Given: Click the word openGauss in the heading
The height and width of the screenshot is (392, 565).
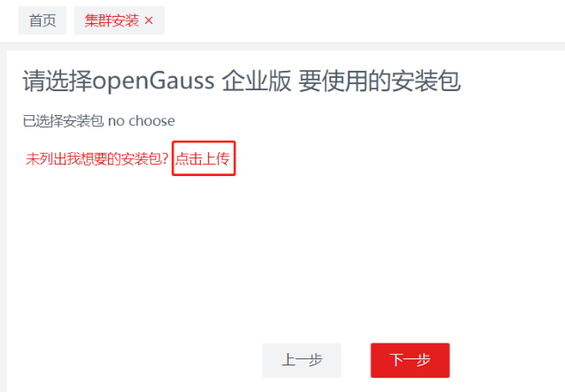Looking at the screenshot, I should [x=153, y=82].
